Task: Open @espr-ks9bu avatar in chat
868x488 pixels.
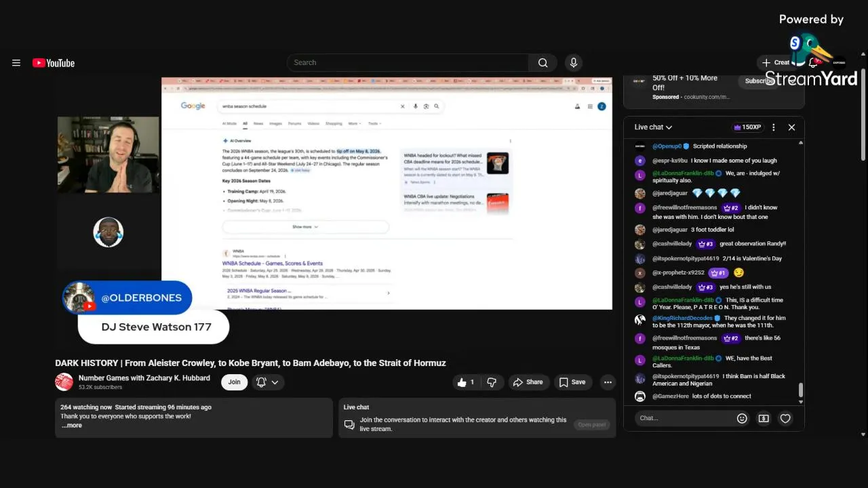Action: [639, 161]
